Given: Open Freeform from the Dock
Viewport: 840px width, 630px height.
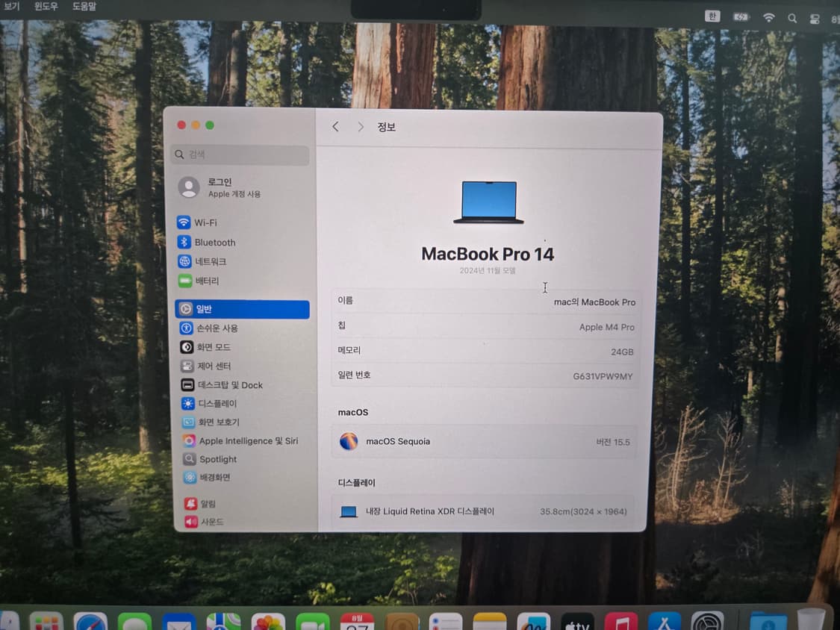Looking at the screenshot, I should (534, 622).
